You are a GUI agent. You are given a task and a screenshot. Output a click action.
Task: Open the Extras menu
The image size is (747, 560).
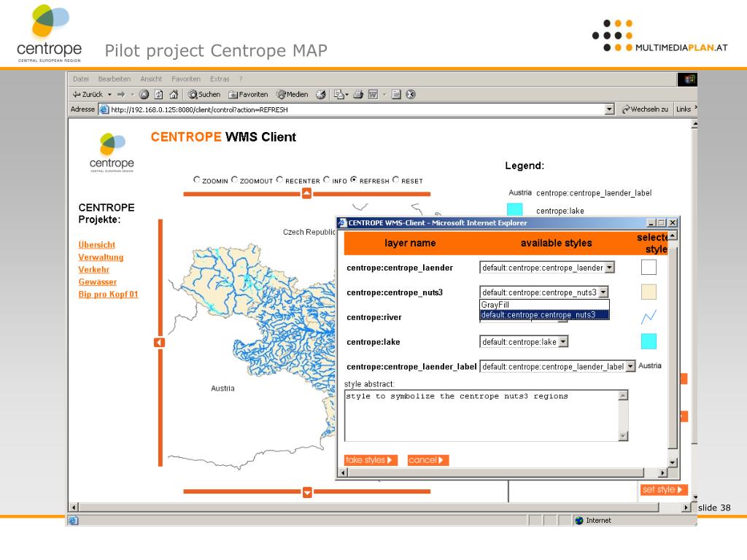click(220, 79)
